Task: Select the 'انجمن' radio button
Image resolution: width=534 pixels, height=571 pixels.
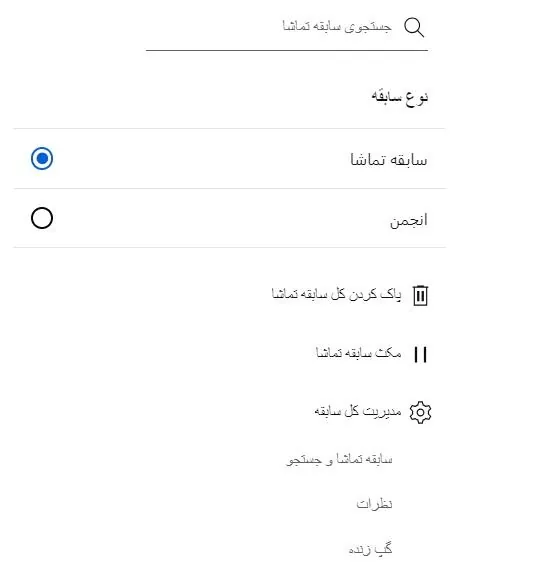Action: click(x=42, y=218)
